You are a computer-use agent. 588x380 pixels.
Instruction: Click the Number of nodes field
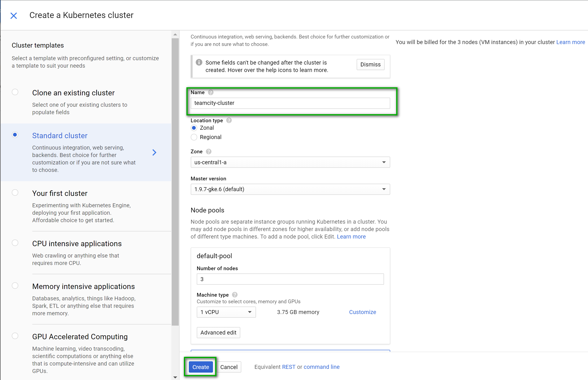(290, 279)
